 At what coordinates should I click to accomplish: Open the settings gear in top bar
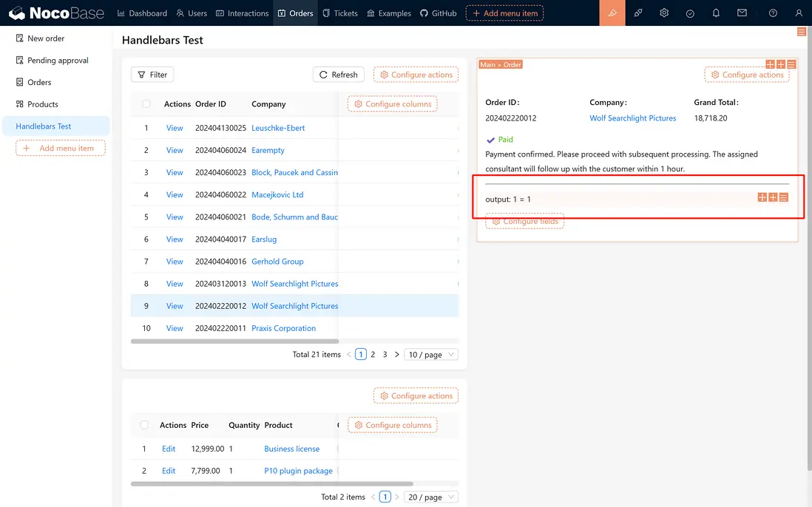[664, 13]
